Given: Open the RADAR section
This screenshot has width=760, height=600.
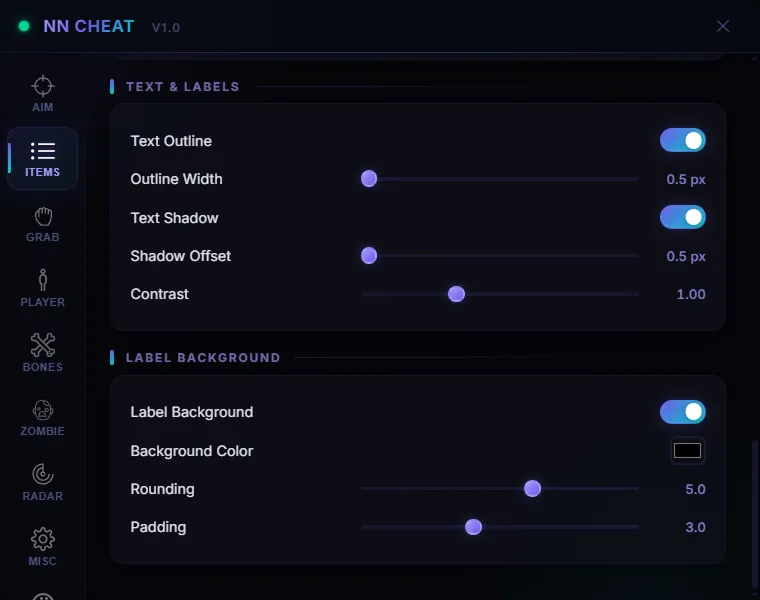Looking at the screenshot, I should coord(43,483).
